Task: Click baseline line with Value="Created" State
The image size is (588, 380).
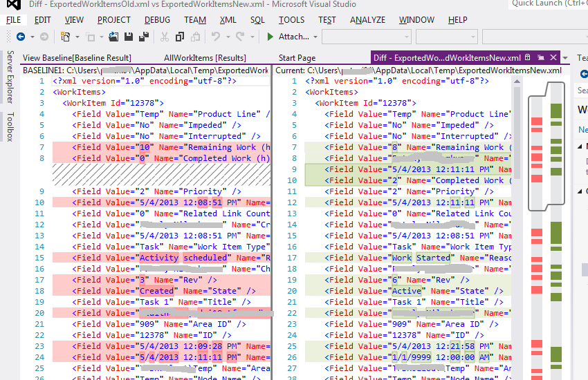Action: pyautogui.click(x=161, y=291)
